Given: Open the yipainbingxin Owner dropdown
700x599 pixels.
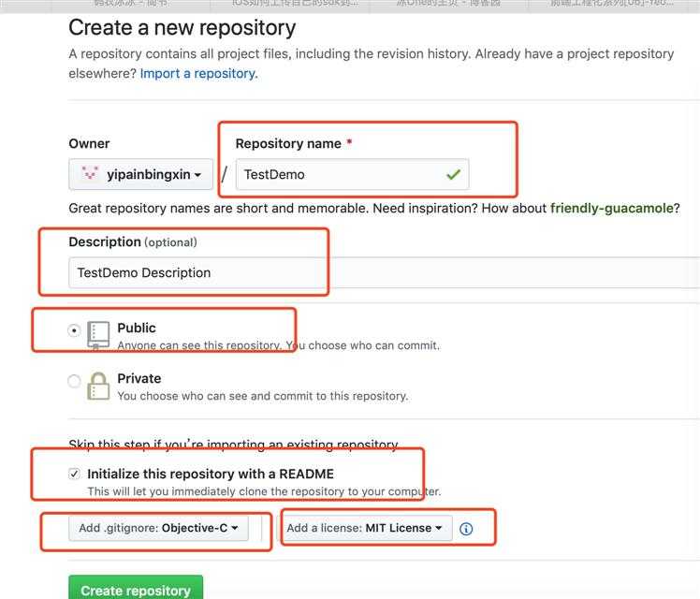Looking at the screenshot, I should [140, 174].
